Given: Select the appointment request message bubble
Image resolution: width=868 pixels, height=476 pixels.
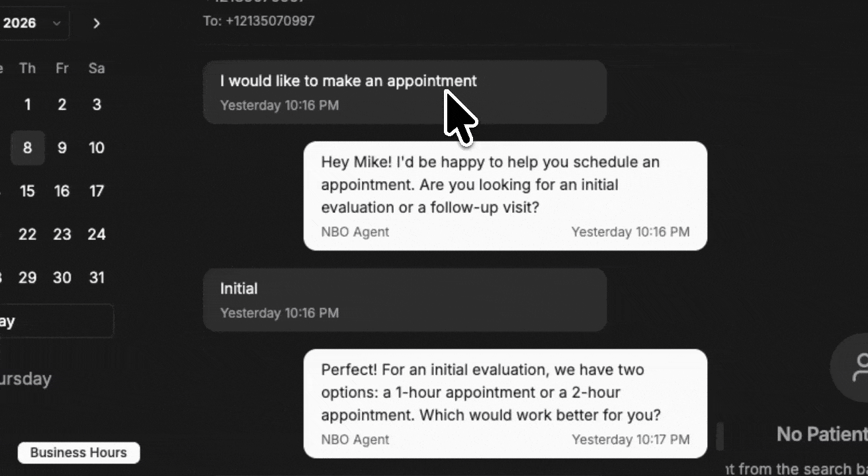Looking at the screenshot, I should coord(404,93).
